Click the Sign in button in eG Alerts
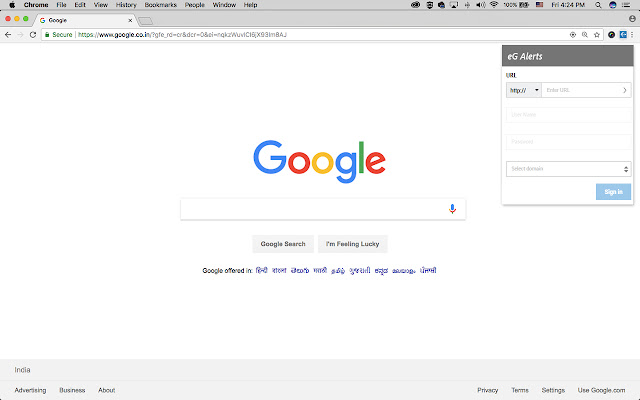The width and height of the screenshot is (640, 400). (613, 192)
